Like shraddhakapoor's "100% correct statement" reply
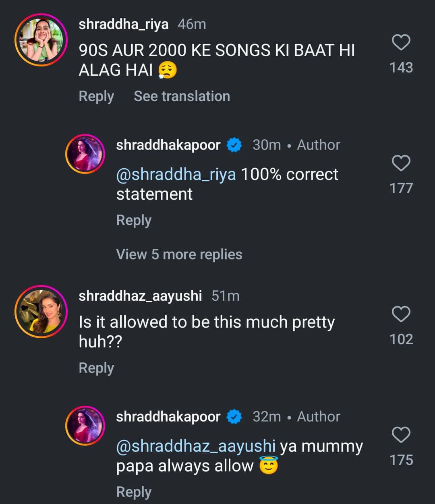435x504 pixels. pyautogui.click(x=401, y=163)
